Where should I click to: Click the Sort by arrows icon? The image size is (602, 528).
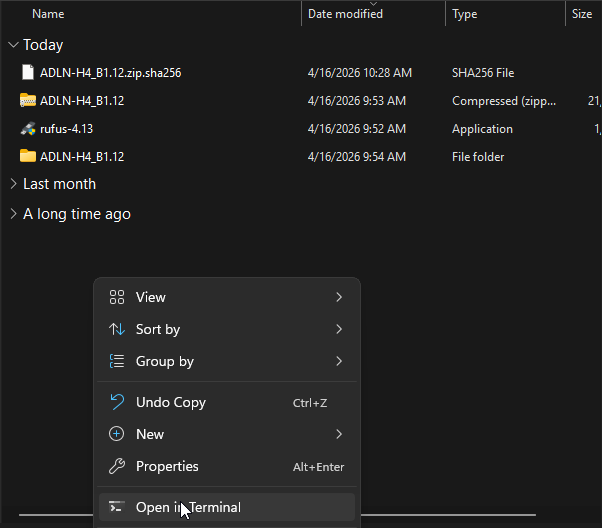[117, 329]
